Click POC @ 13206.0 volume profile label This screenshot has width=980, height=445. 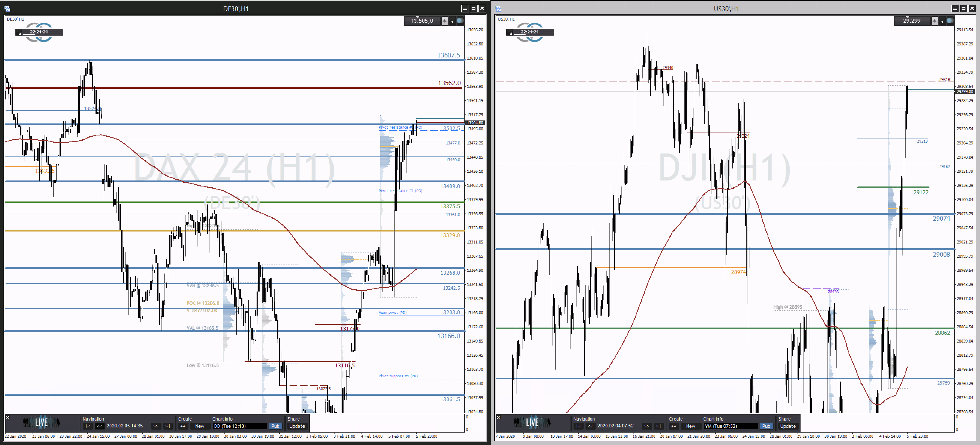[x=203, y=303]
